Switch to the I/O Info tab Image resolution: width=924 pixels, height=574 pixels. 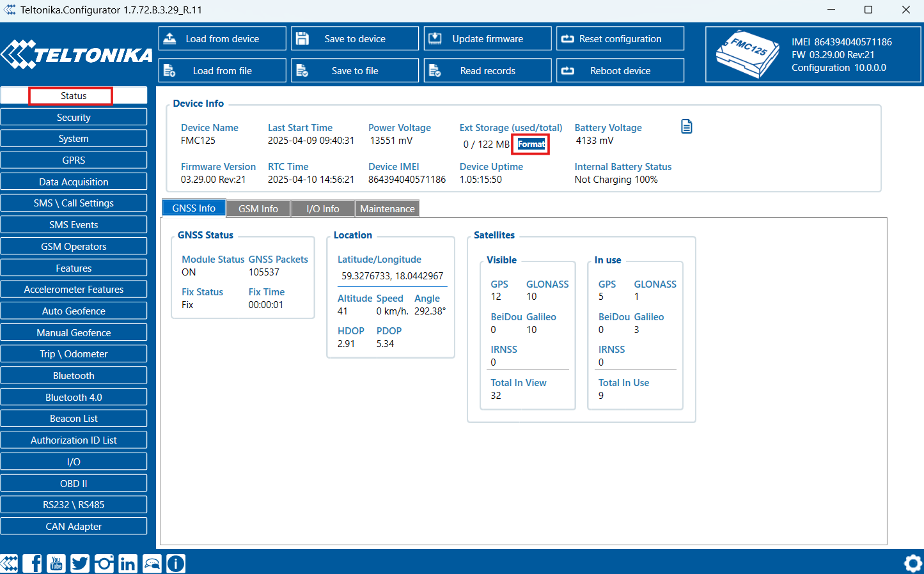click(x=323, y=209)
